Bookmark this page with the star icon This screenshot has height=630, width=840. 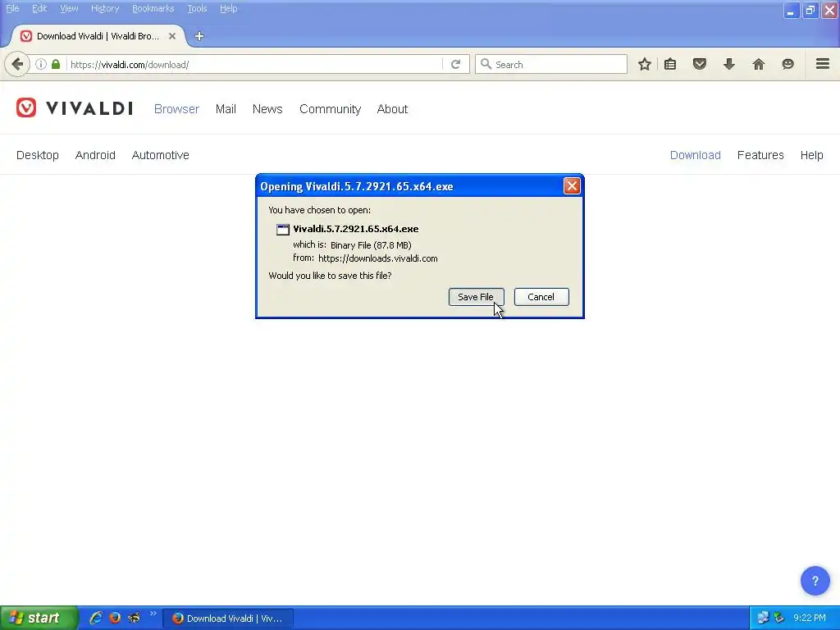[x=645, y=64]
